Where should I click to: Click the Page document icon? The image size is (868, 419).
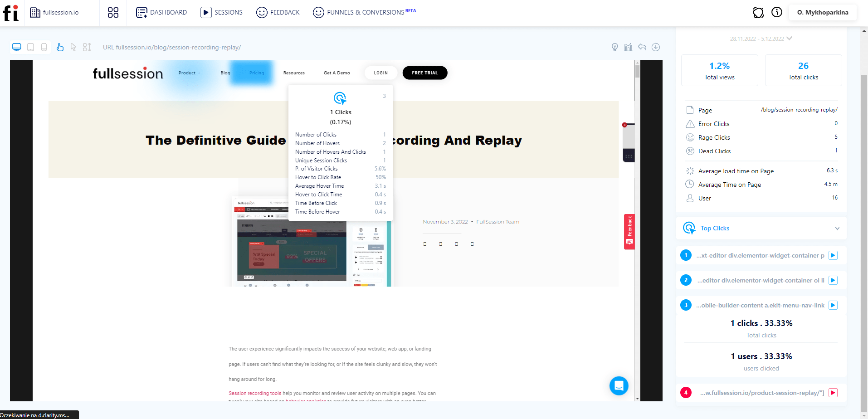(x=690, y=110)
